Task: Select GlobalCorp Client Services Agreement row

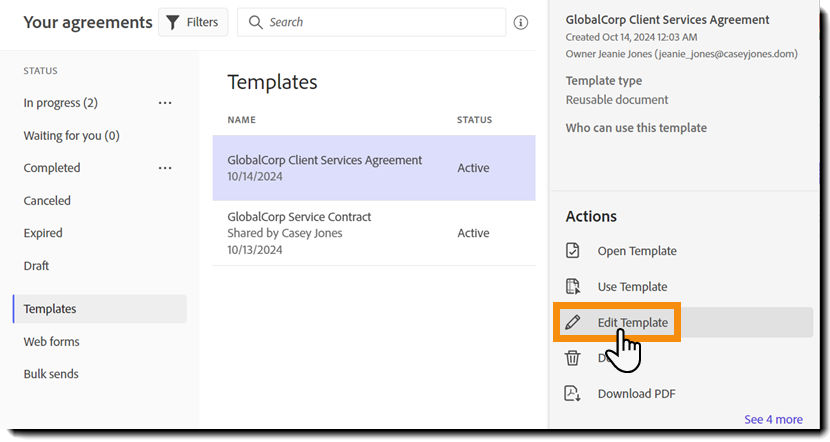Action: pos(374,168)
